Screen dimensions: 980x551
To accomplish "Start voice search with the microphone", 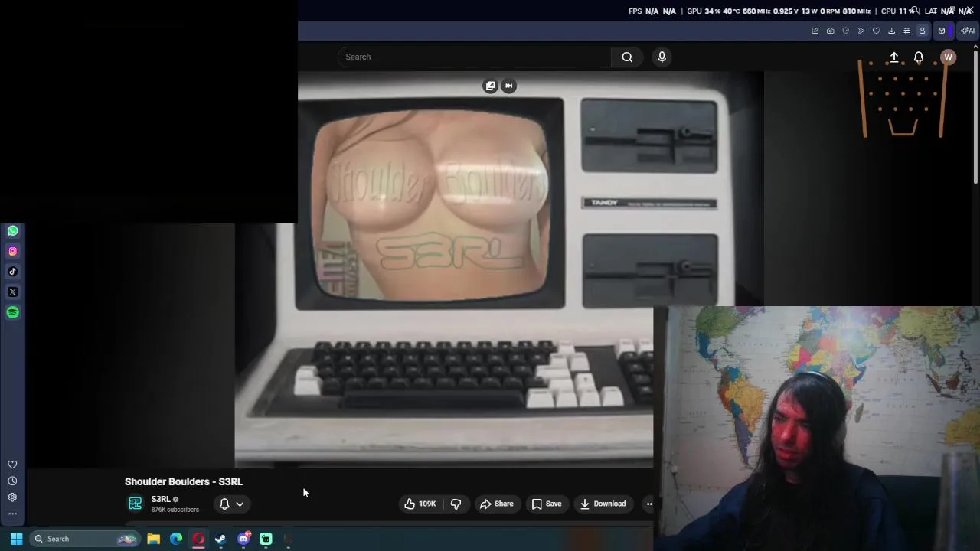I will [662, 57].
